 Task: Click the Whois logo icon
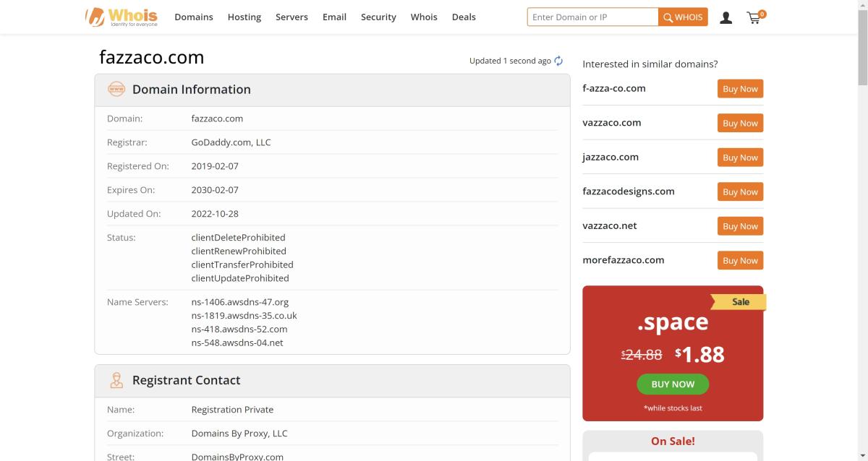coord(95,17)
